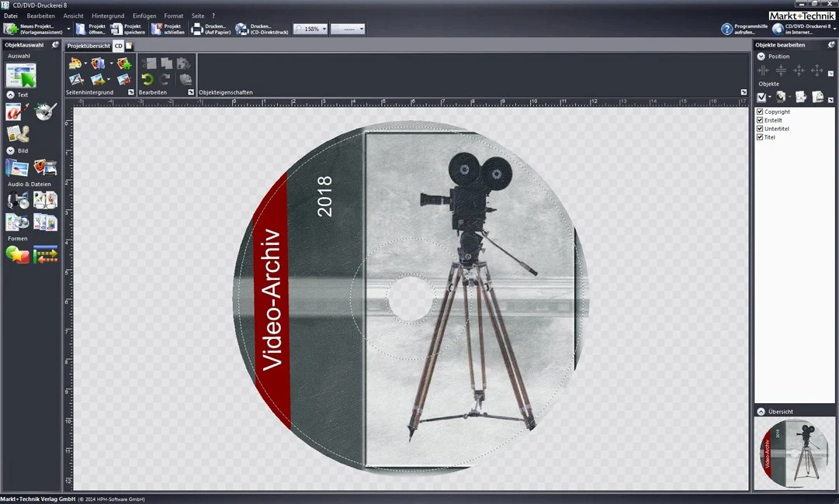Click the background design ruler icon
The height and width of the screenshot is (504, 839).
(x=75, y=80)
